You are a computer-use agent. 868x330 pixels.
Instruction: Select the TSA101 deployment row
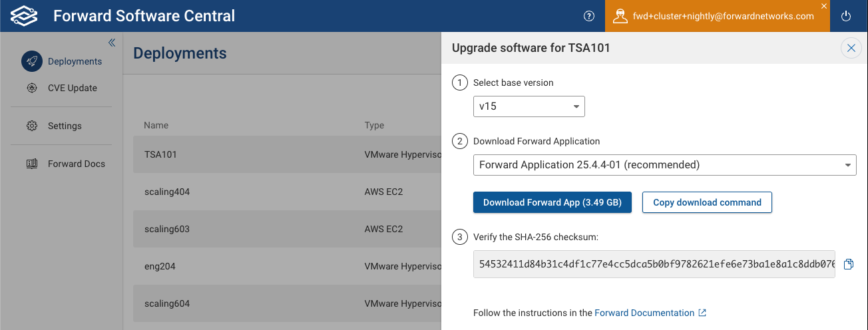pos(287,154)
